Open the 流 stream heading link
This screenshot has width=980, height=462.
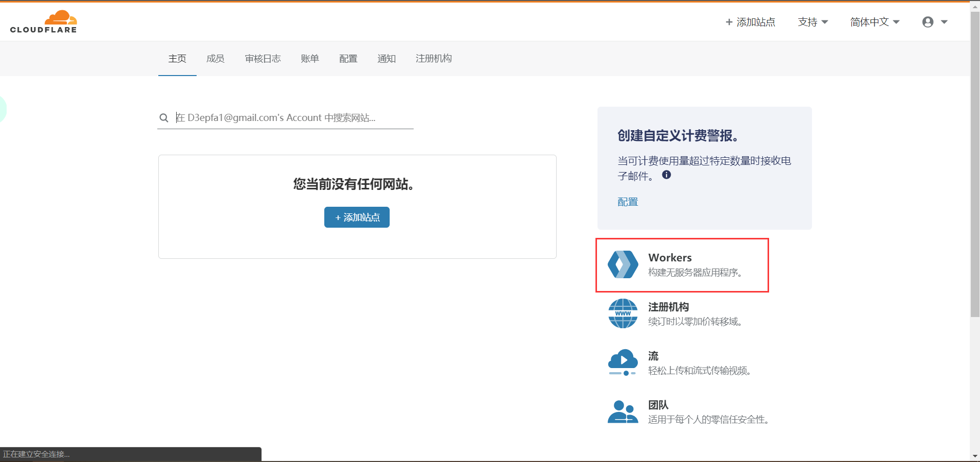pos(653,356)
